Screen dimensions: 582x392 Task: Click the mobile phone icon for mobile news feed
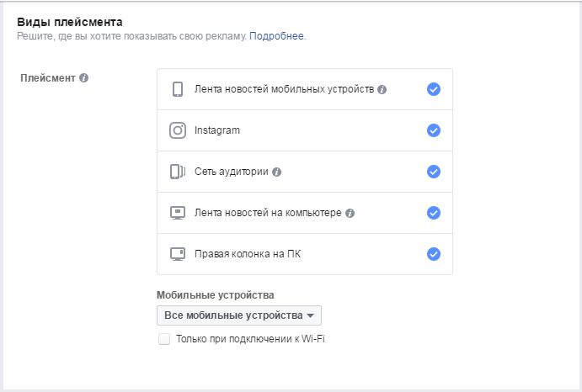click(x=178, y=89)
